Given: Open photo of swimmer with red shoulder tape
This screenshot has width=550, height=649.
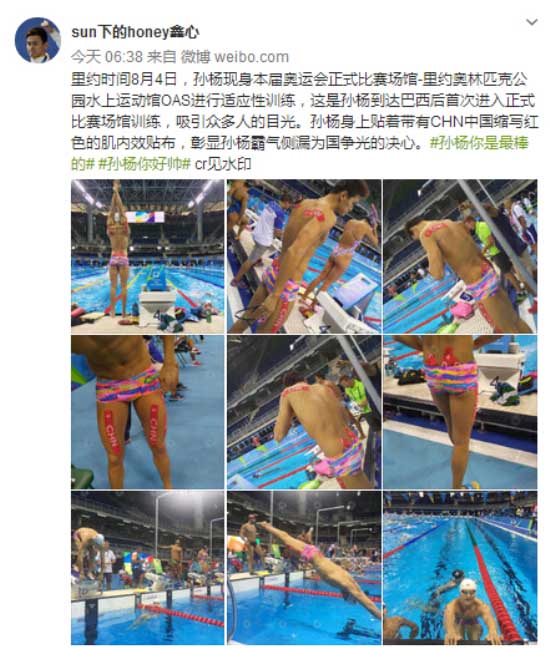Looking at the screenshot, I should click(304, 256).
